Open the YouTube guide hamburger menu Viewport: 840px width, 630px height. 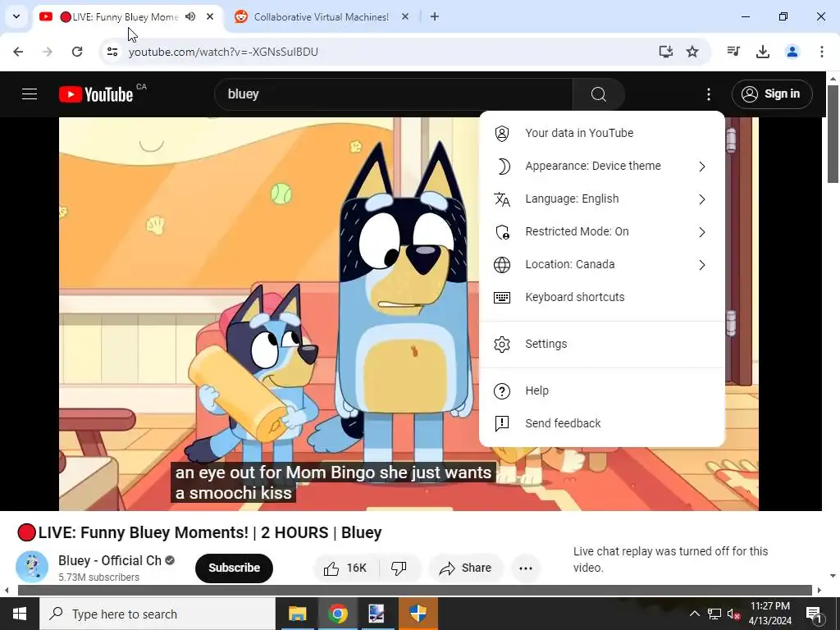click(x=30, y=94)
